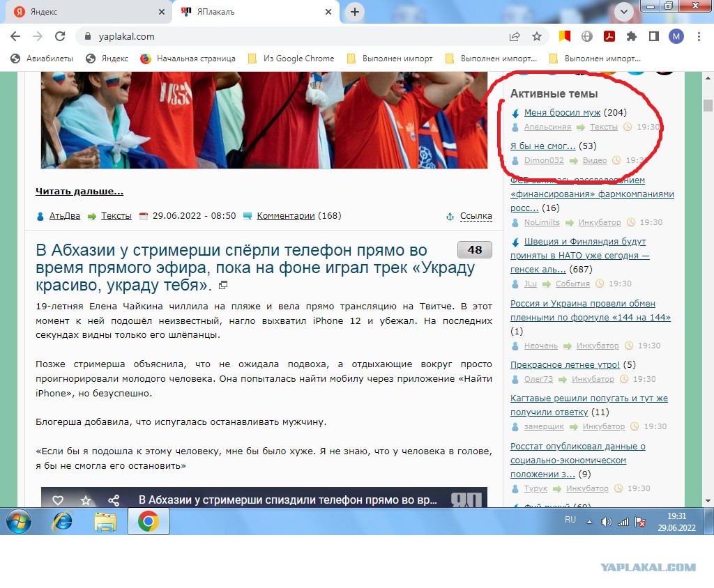
Task: Open author АтьДва profile
Action: 65,216
